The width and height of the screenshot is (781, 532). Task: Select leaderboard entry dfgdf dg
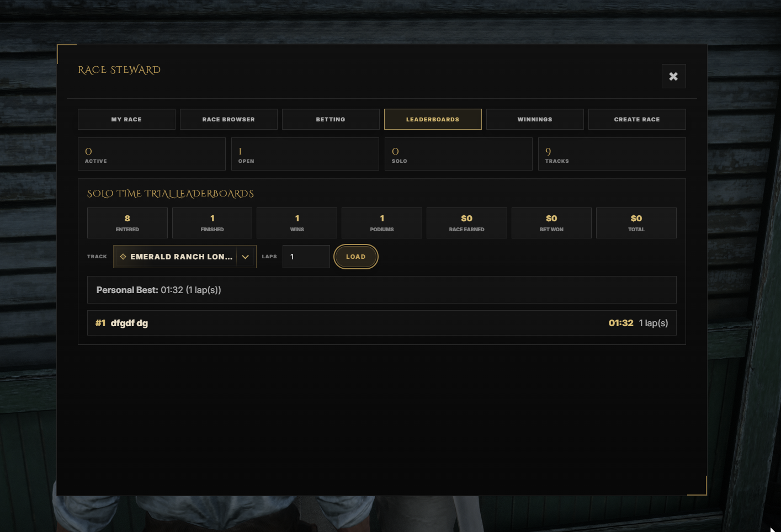(x=382, y=323)
